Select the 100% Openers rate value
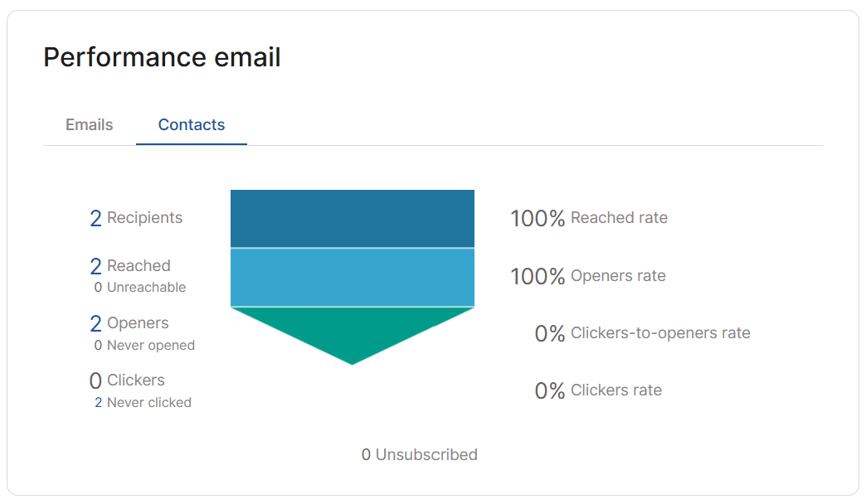 (x=538, y=277)
